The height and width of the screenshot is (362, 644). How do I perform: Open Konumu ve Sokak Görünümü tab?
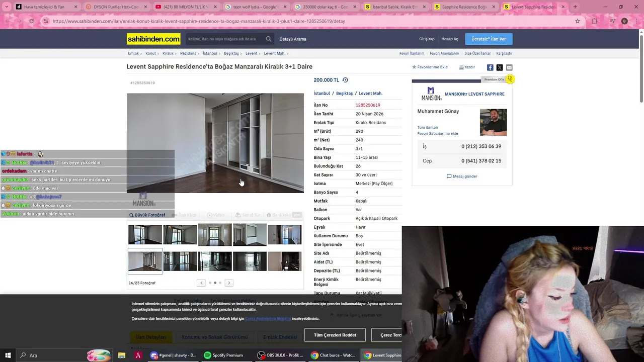215,337
